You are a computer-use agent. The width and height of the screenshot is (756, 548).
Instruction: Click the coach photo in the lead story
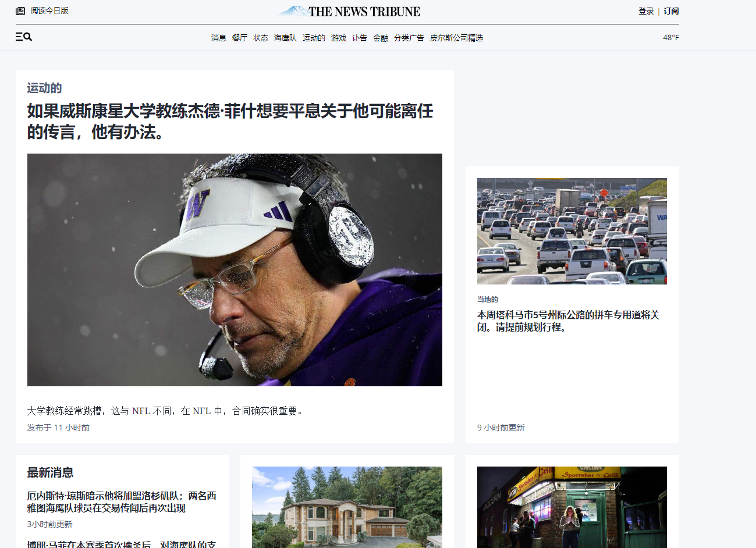click(235, 269)
